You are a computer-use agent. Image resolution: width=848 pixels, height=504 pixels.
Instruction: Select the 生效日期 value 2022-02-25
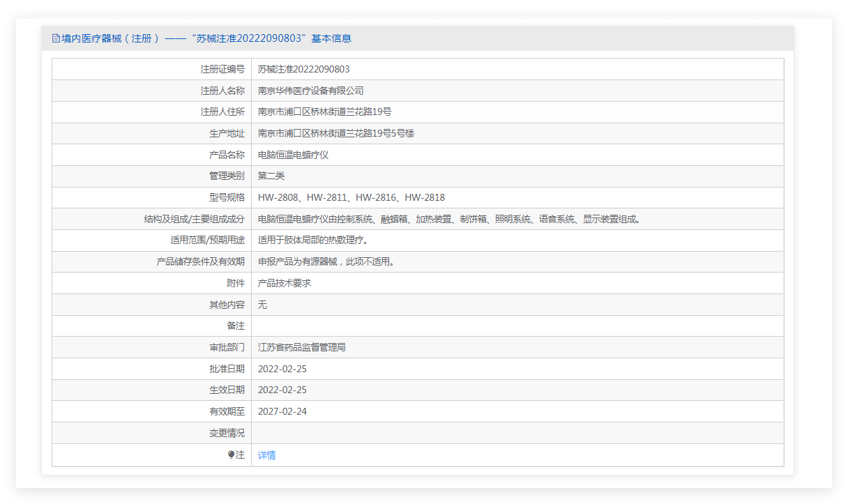[x=282, y=390]
